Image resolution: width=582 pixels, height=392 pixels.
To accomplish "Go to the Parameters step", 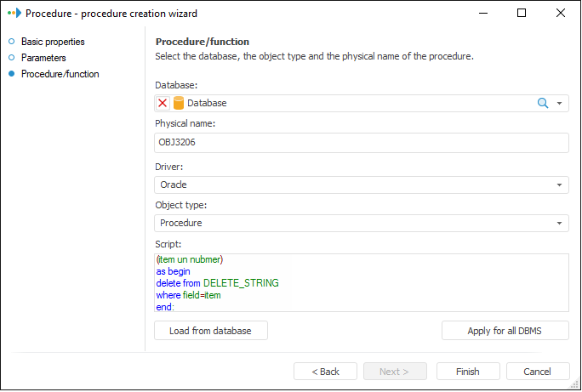I will tap(43, 58).
